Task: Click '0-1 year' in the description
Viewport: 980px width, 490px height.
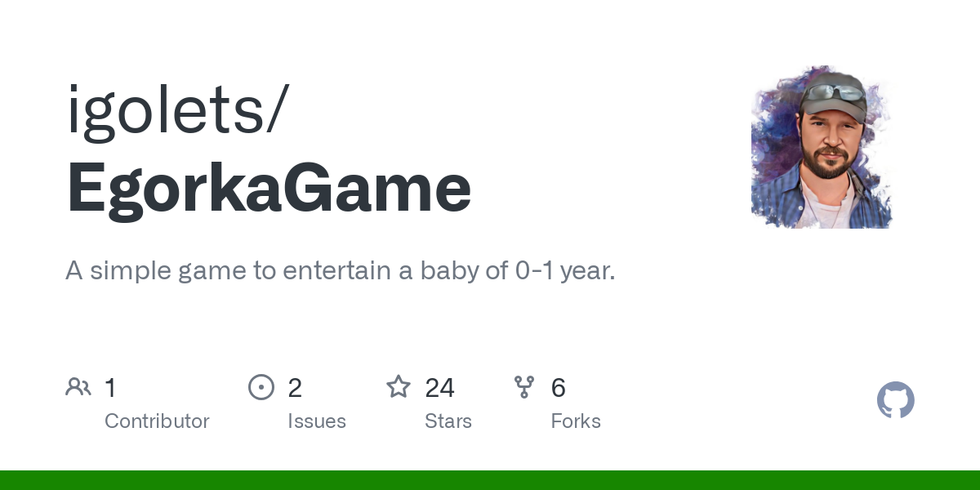Action: (564, 270)
